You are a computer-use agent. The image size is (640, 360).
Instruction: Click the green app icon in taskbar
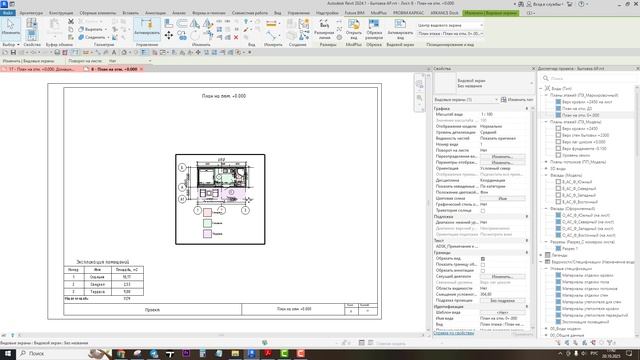click(284, 353)
